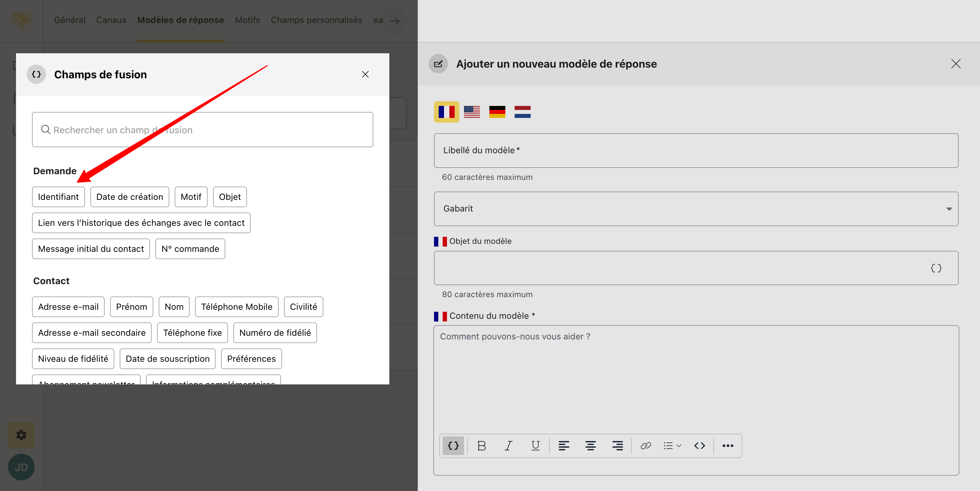Select the Modèles de réponse tab
This screenshot has height=491, width=980.
(x=181, y=20)
